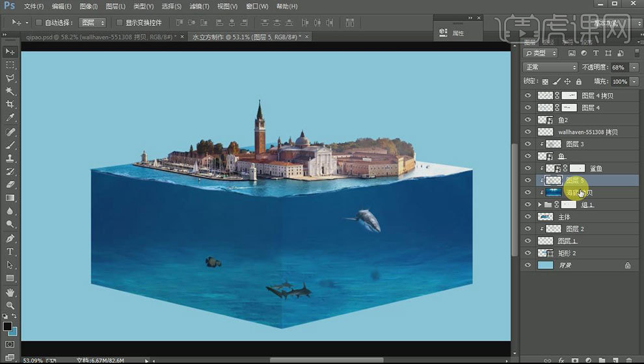Select the wallhaven-551308 拷贝 layer
Image resolution: width=644 pixels, height=364 pixels.
pyautogui.click(x=587, y=132)
